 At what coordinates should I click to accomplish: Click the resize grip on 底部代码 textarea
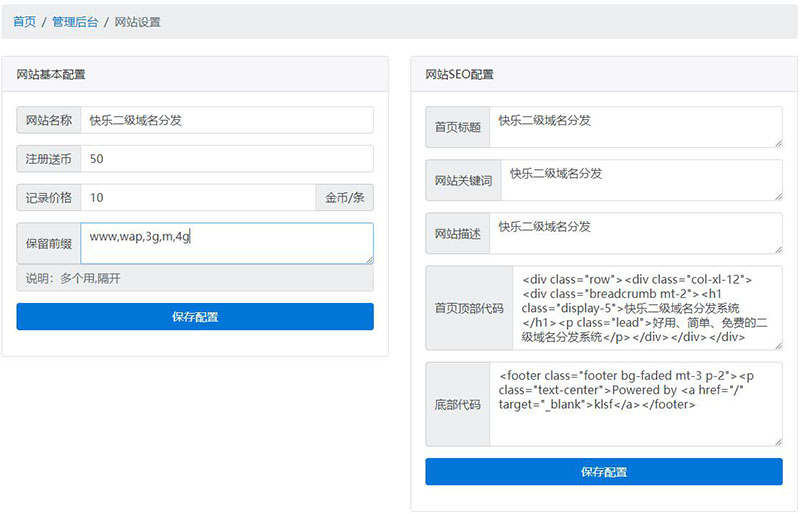click(x=777, y=441)
